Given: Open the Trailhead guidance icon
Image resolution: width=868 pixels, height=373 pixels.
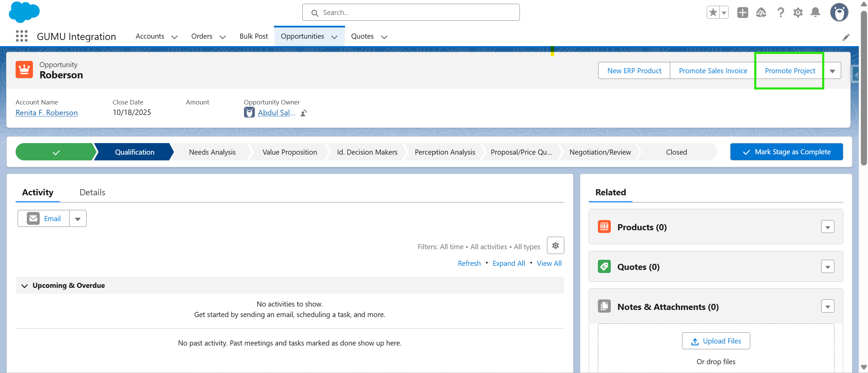Looking at the screenshot, I should [x=761, y=13].
